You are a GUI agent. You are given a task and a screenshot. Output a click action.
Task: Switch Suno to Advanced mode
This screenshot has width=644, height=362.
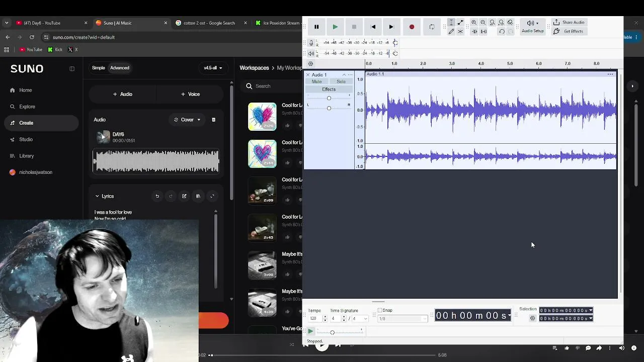point(120,68)
